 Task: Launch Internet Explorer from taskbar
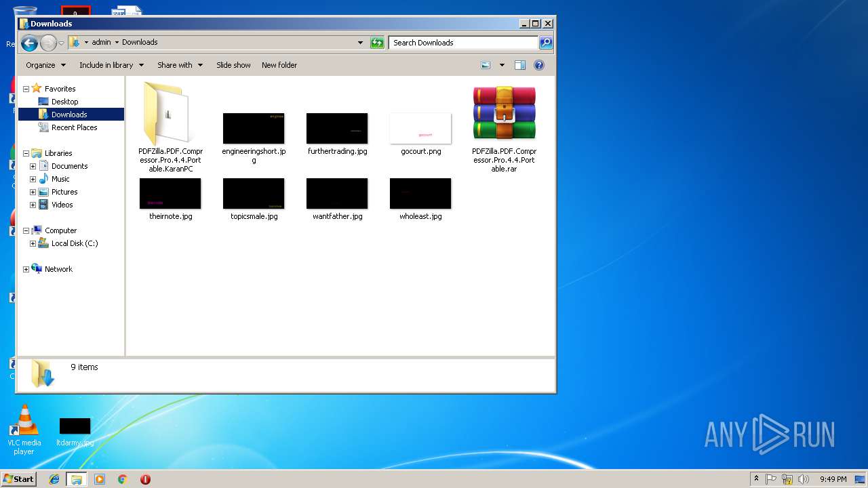tap(54, 479)
